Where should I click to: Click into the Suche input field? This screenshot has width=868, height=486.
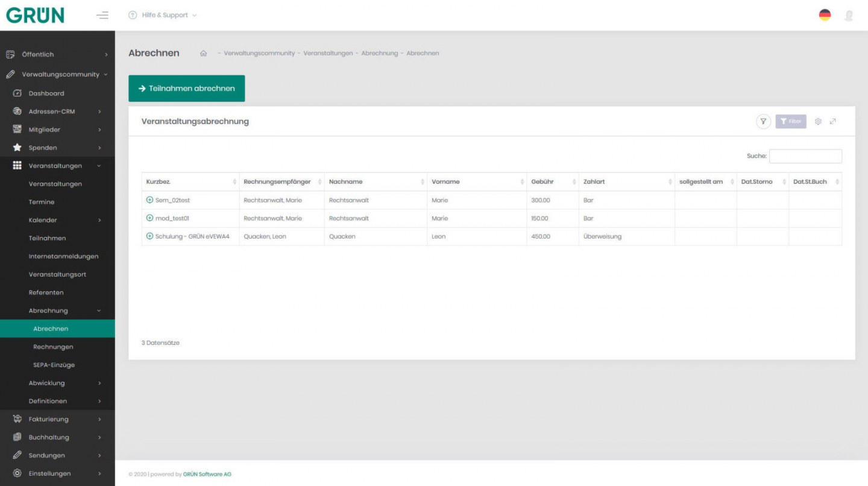point(805,156)
